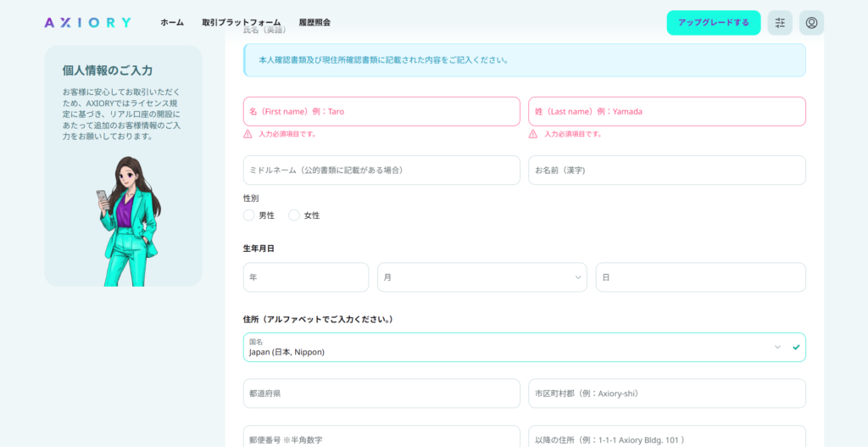Expand country list via its chevron arrow

[x=778, y=347]
